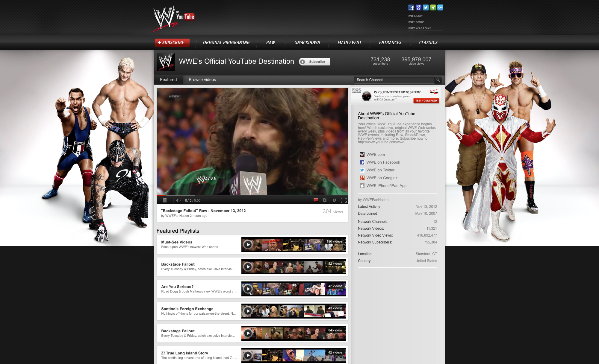This screenshot has height=364, width=599.
Task: Open the WWE.com sidebar link
Action: click(376, 155)
